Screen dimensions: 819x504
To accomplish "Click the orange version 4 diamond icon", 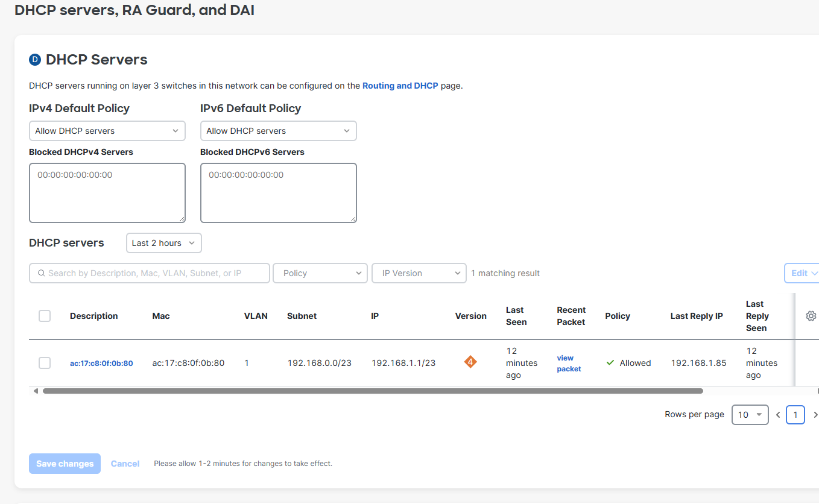I will [x=470, y=362].
